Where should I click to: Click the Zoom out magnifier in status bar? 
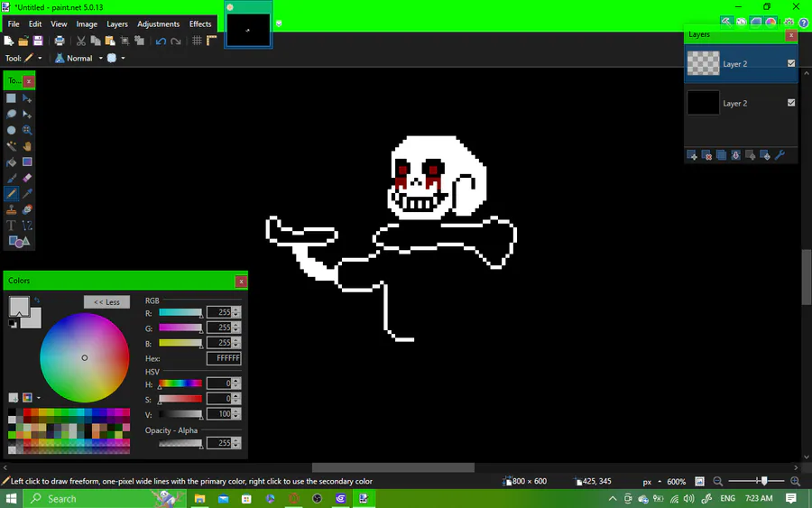coord(718,481)
